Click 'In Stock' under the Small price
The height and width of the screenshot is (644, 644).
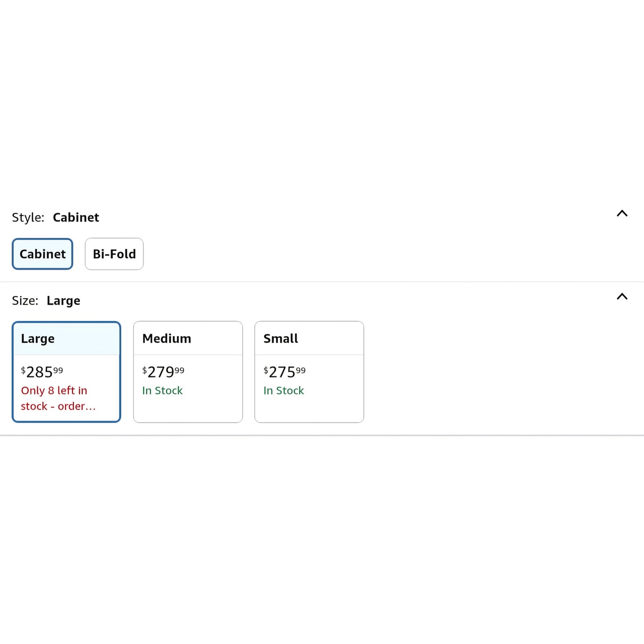[x=283, y=391]
